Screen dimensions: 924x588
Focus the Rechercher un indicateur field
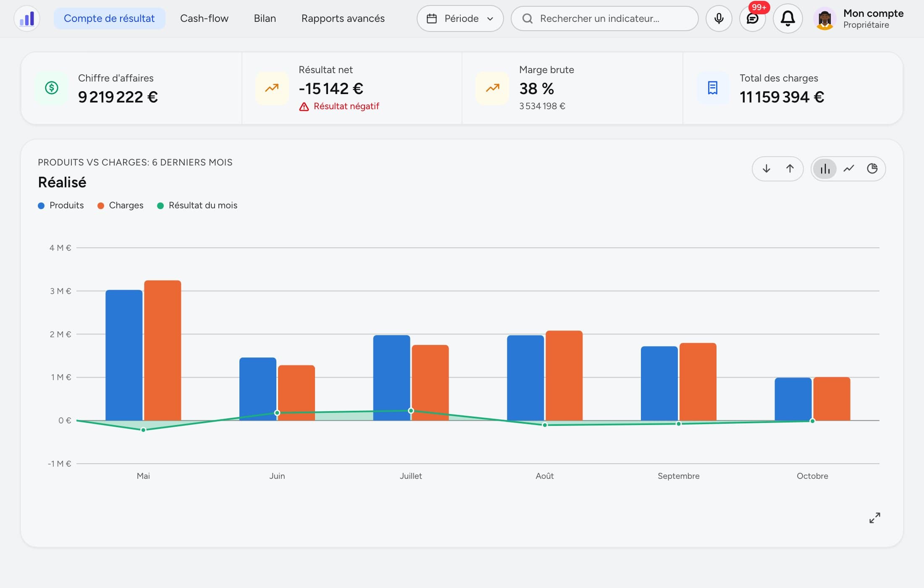[604, 18]
